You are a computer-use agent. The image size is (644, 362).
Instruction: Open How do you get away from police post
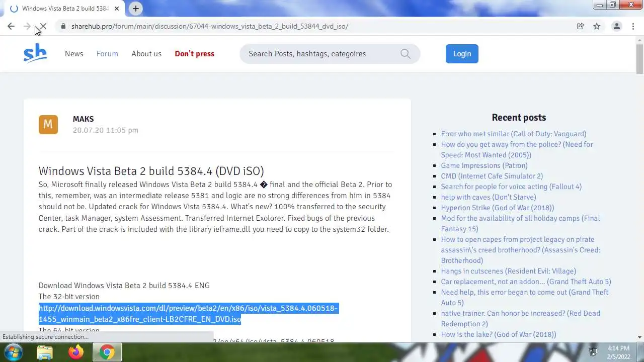517,149
